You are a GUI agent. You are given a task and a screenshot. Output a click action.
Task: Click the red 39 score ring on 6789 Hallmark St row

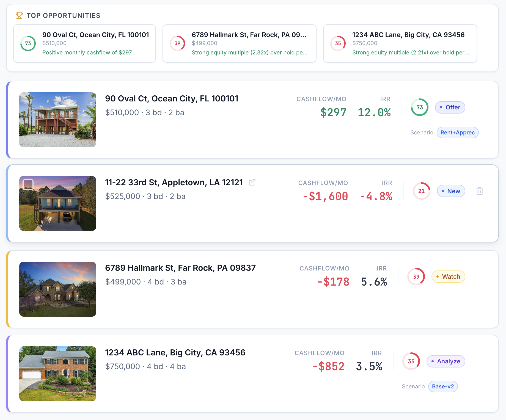(x=416, y=277)
